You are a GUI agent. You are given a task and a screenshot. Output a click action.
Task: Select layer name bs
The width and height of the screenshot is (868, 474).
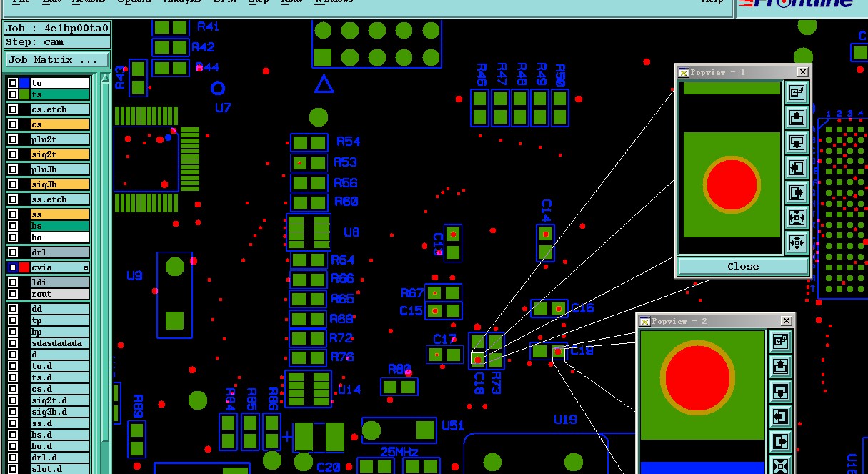coord(60,226)
